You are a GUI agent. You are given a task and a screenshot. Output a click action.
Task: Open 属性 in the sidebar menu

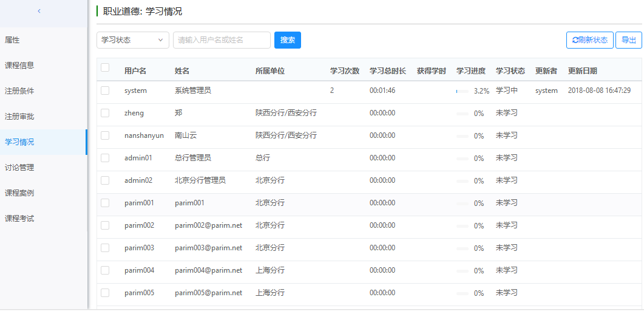(x=12, y=40)
